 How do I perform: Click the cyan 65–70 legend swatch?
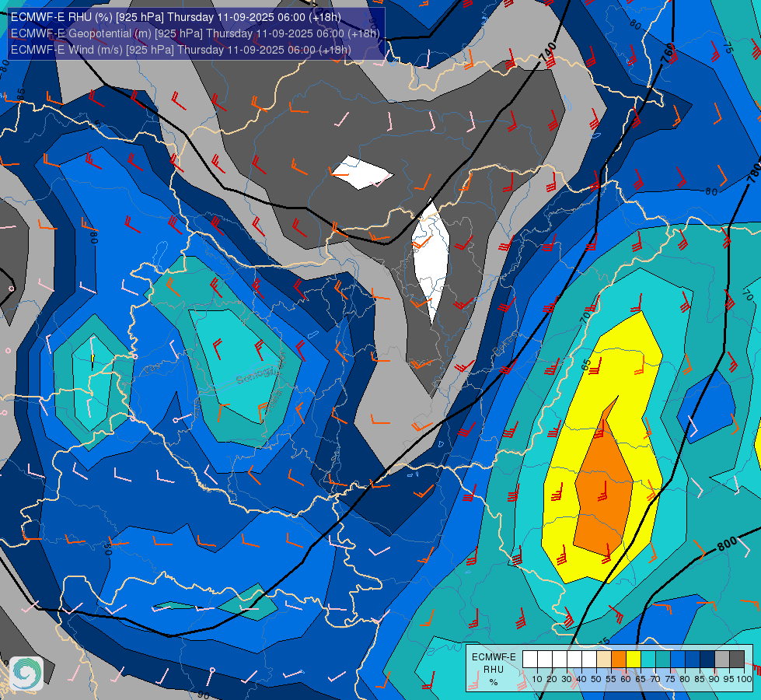click(648, 660)
